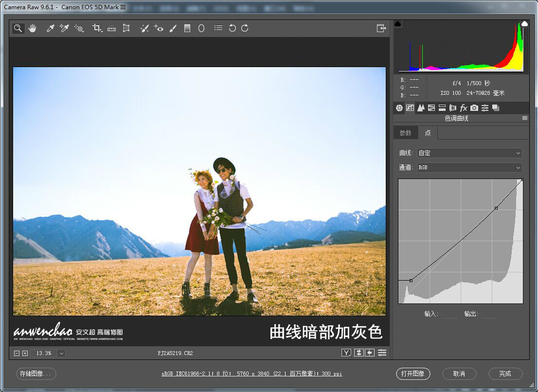Select the upper curve control point
This screenshot has height=392, width=538.
coord(496,208)
